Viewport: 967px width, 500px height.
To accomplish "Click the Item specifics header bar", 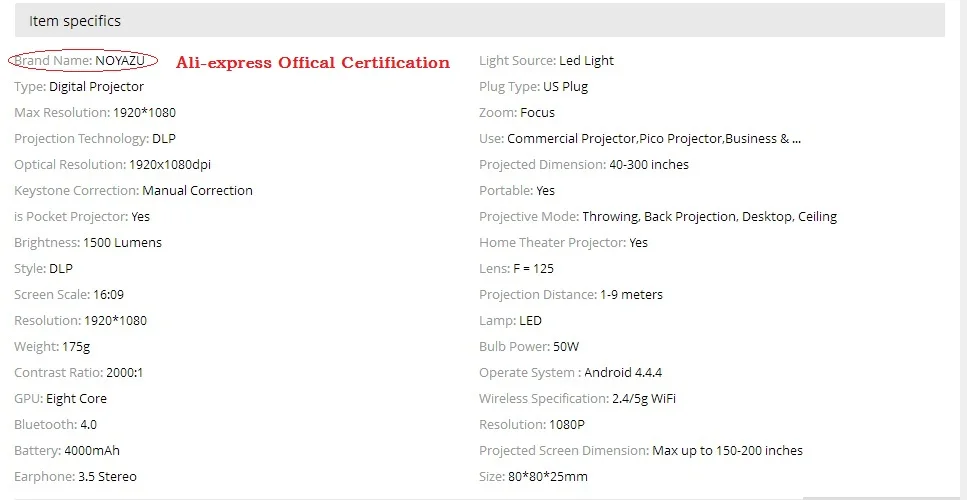I will (480, 20).
